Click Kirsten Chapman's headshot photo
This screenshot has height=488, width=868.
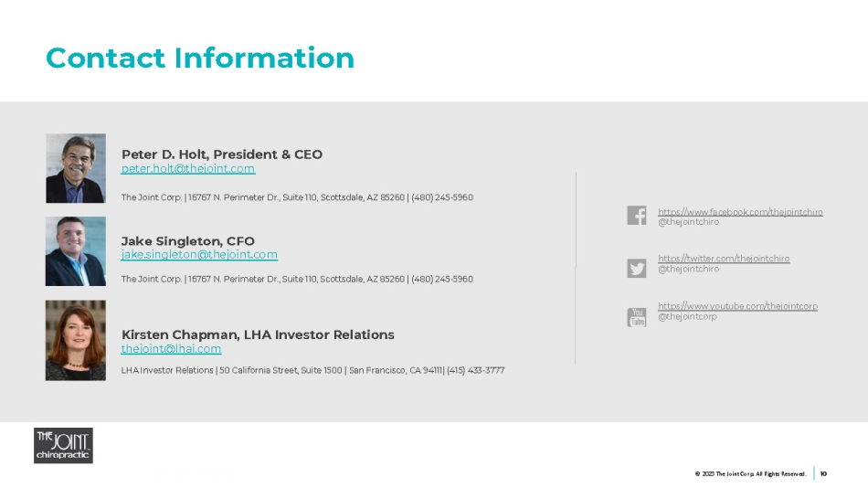(76, 340)
